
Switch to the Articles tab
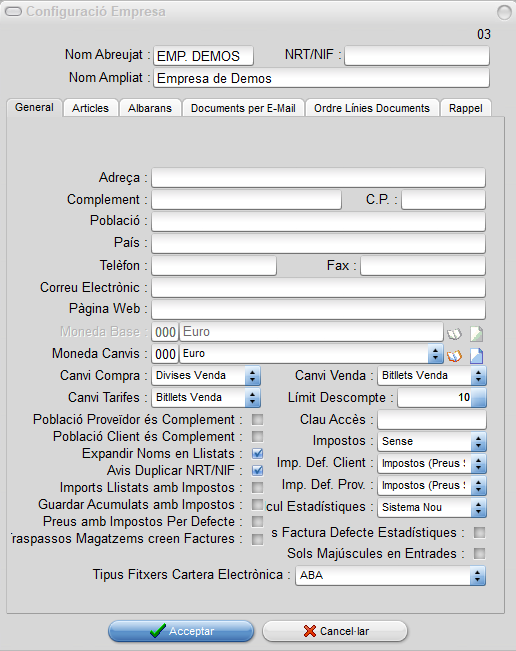pos(90,108)
